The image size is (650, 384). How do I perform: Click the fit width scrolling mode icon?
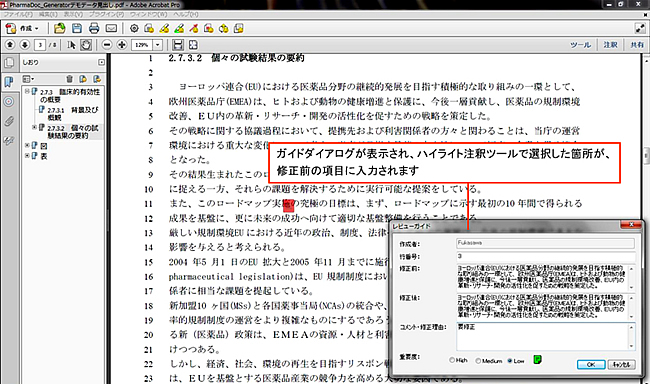(x=178, y=44)
